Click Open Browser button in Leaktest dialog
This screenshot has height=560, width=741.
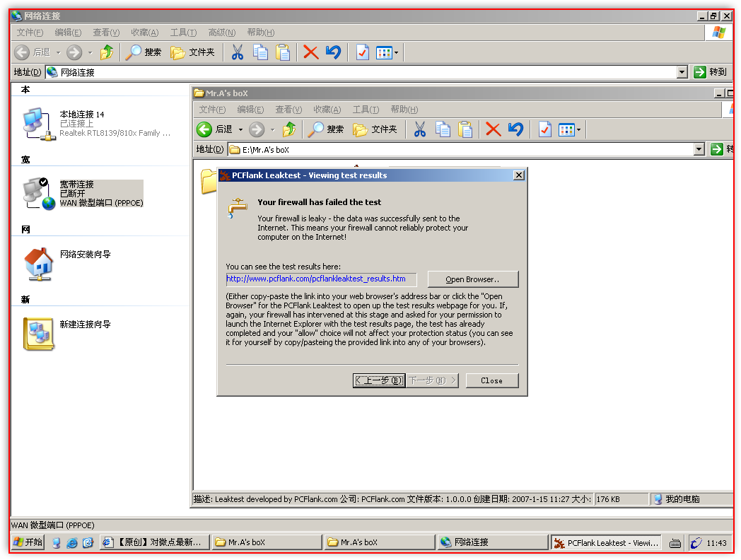point(472,279)
